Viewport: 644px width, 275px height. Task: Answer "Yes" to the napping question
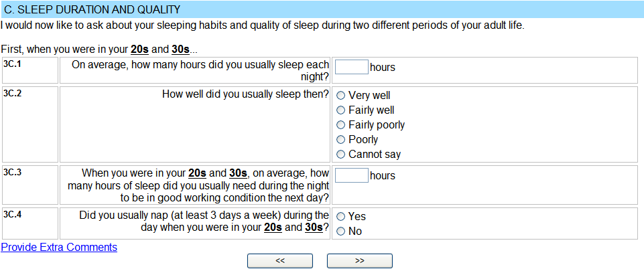(341, 217)
